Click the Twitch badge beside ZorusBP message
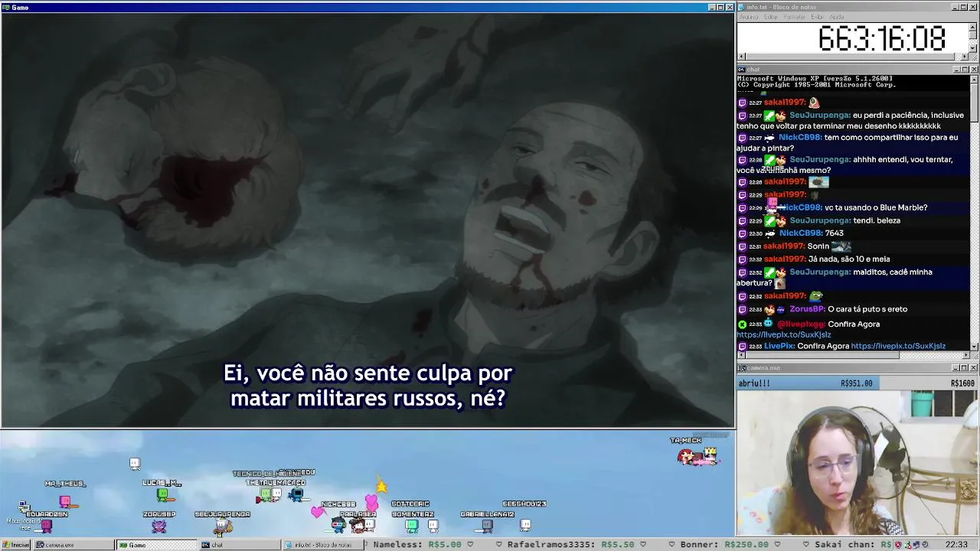The image size is (980, 551). point(742,309)
